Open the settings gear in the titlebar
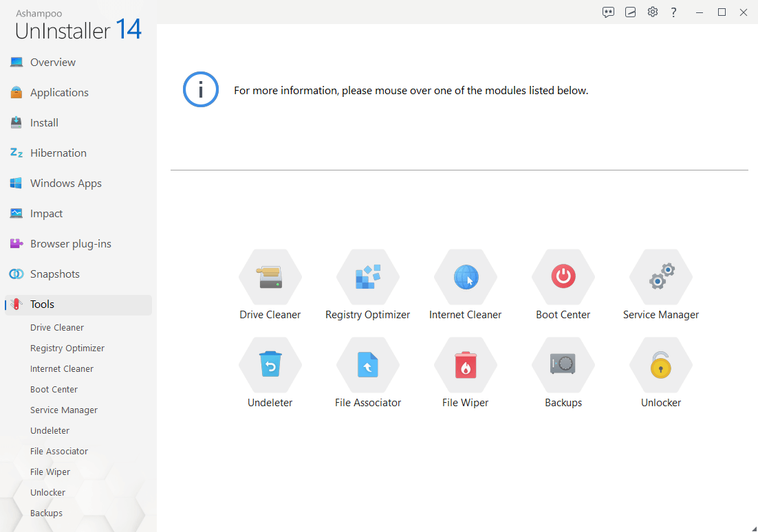The height and width of the screenshot is (532, 758). 652,12
